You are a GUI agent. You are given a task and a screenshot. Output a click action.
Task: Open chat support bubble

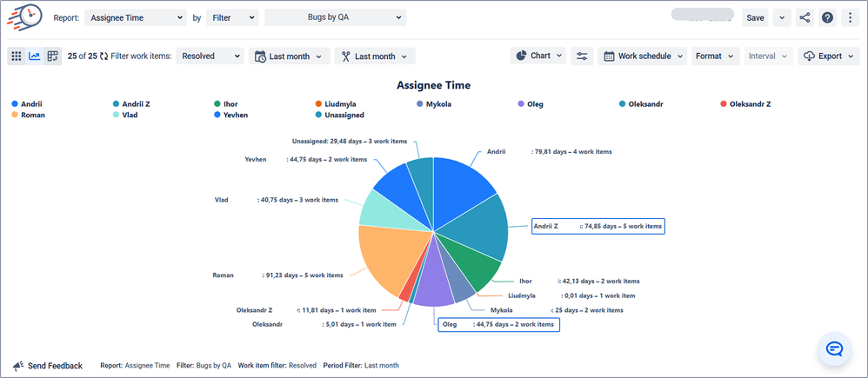tap(834, 348)
